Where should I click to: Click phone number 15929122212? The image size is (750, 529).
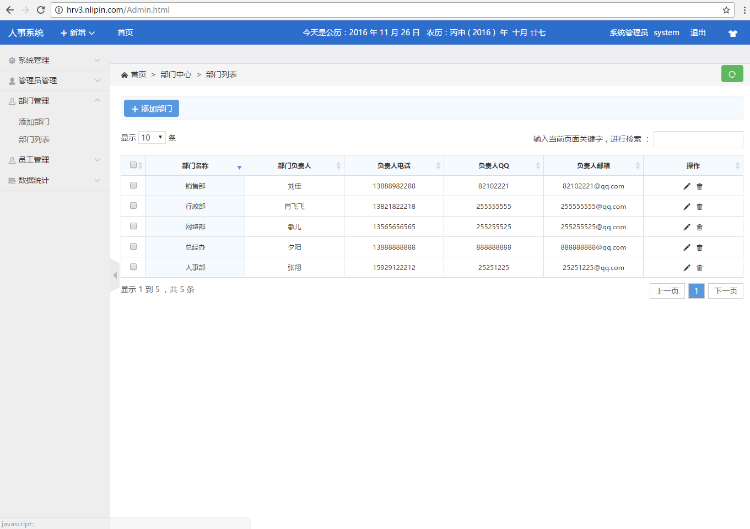pos(394,267)
